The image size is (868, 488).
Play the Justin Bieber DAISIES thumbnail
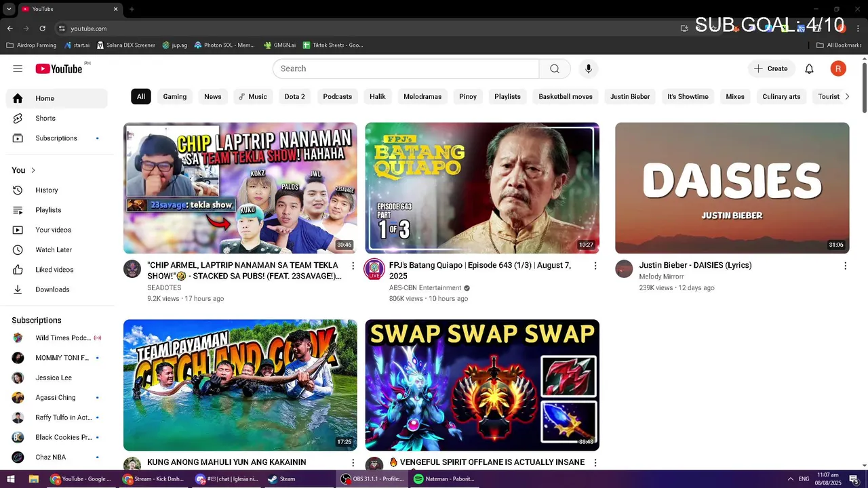pos(732,188)
